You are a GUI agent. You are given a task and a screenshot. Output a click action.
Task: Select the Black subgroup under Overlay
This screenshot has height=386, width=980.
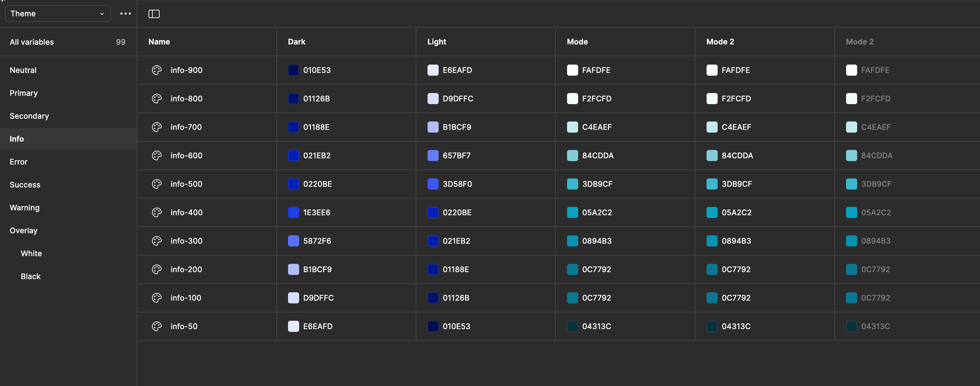tap(68, 276)
